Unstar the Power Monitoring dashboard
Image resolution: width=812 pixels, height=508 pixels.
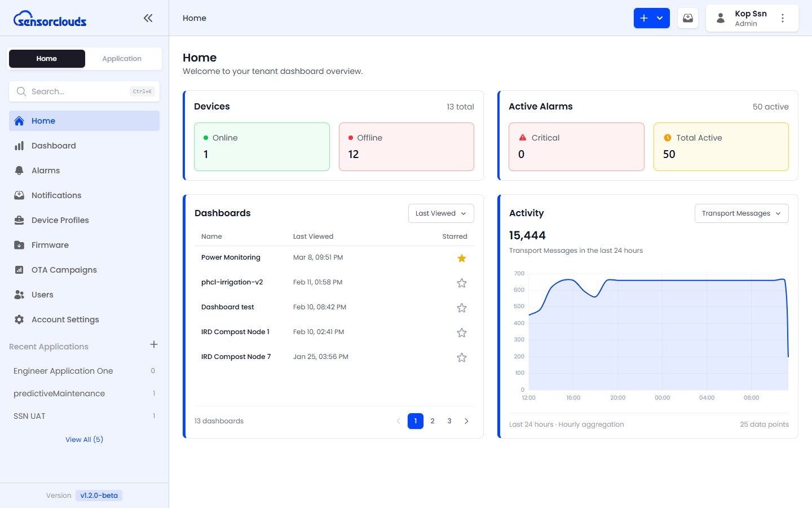461,258
